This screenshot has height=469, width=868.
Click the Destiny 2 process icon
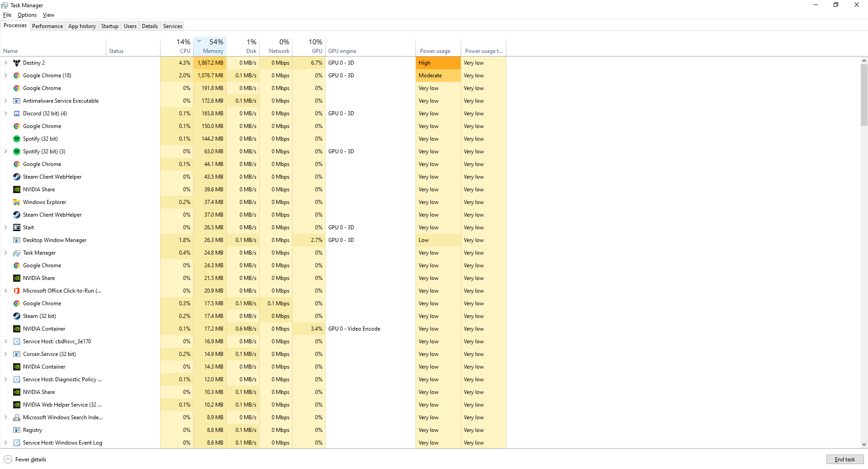(17, 63)
